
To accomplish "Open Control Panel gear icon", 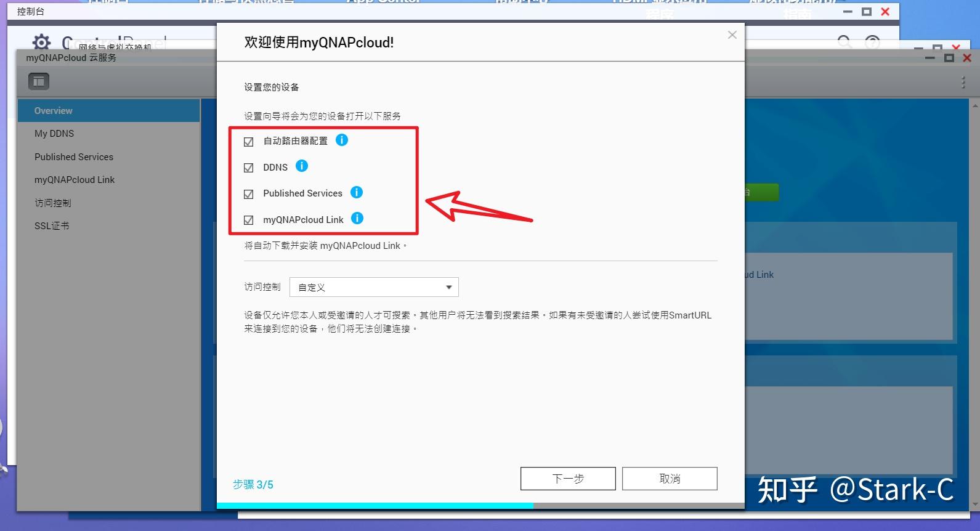I will click(x=41, y=42).
